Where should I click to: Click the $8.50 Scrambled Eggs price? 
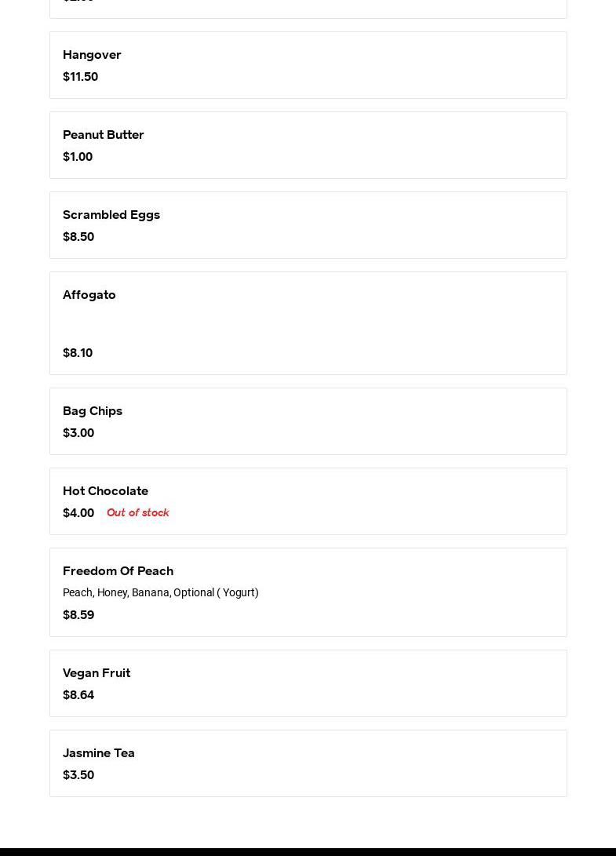pyautogui.click(x=78, y=237)
